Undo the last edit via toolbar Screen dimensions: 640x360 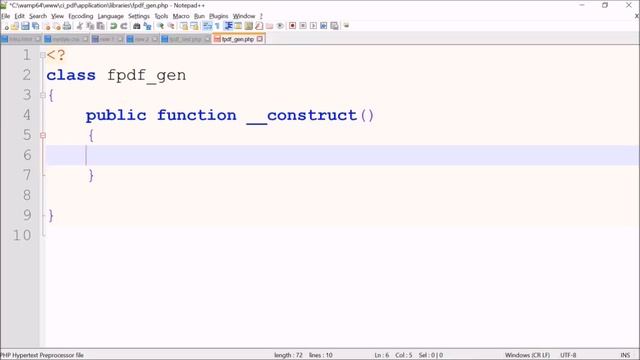tap(113, 26)
